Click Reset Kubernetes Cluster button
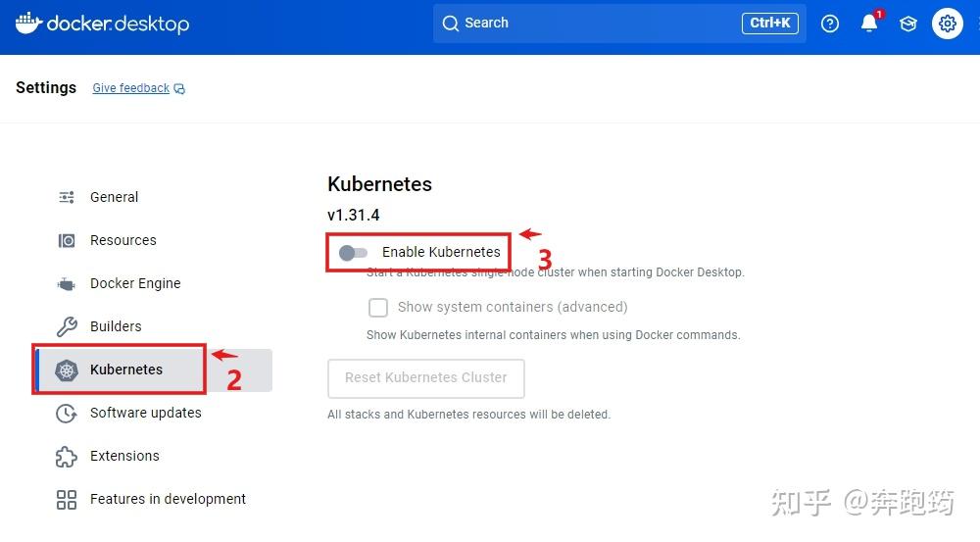 click(x=425, y=378)
